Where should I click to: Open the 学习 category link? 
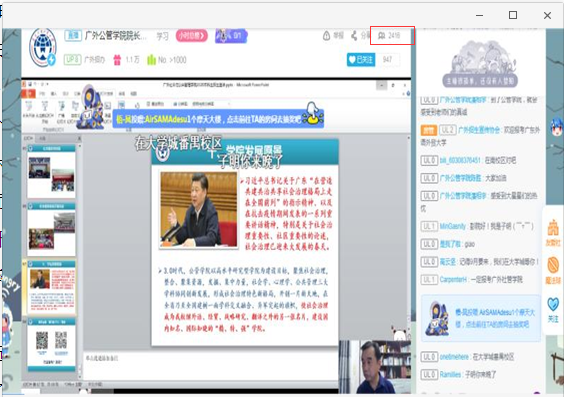[162, 36]
